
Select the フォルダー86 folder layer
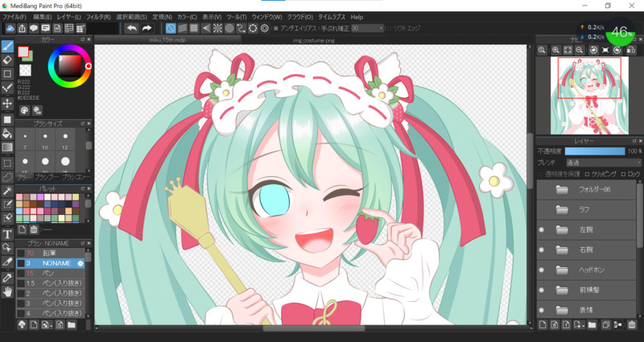point(587,190)
